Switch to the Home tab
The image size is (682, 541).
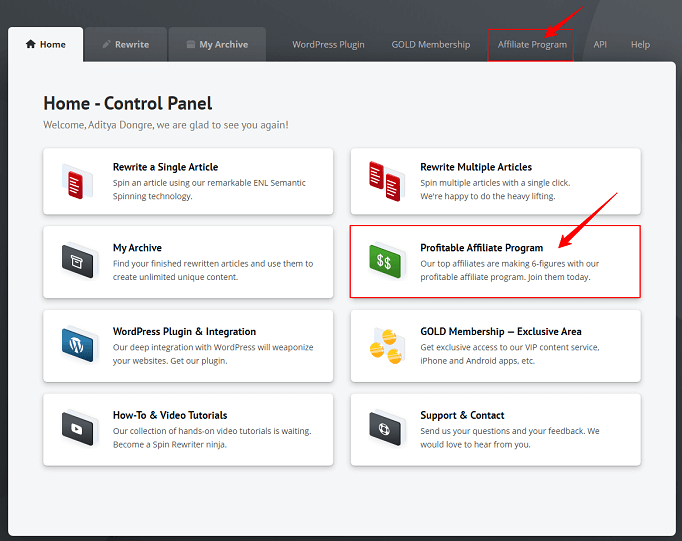(46, 44)
